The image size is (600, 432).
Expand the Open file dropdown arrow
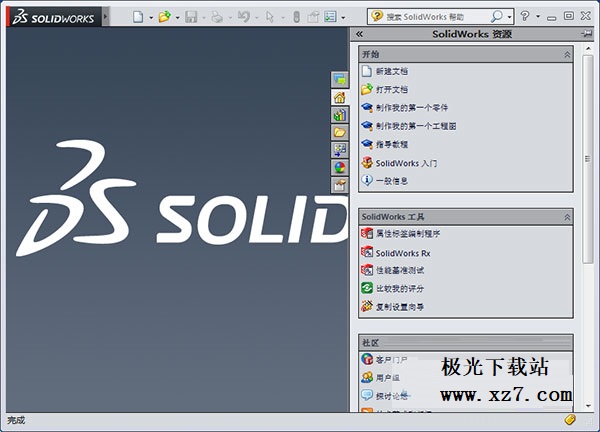(x=177, y=18)
